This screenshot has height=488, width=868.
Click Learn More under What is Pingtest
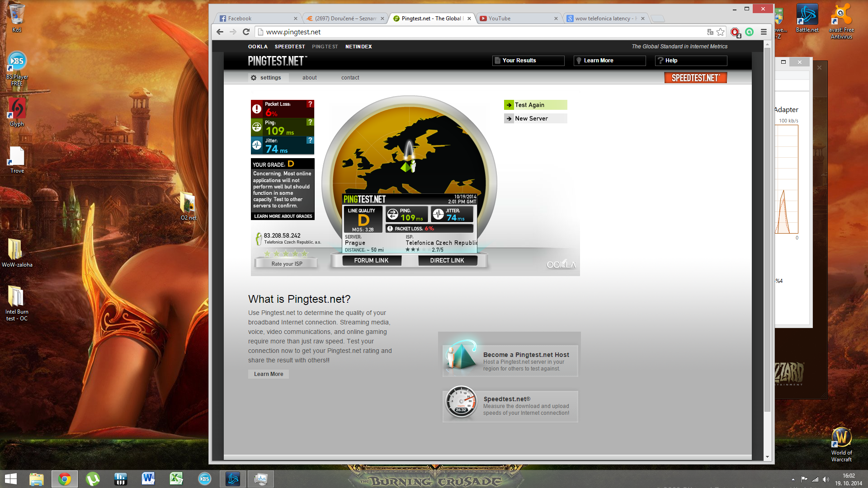[x=268, y=374]
